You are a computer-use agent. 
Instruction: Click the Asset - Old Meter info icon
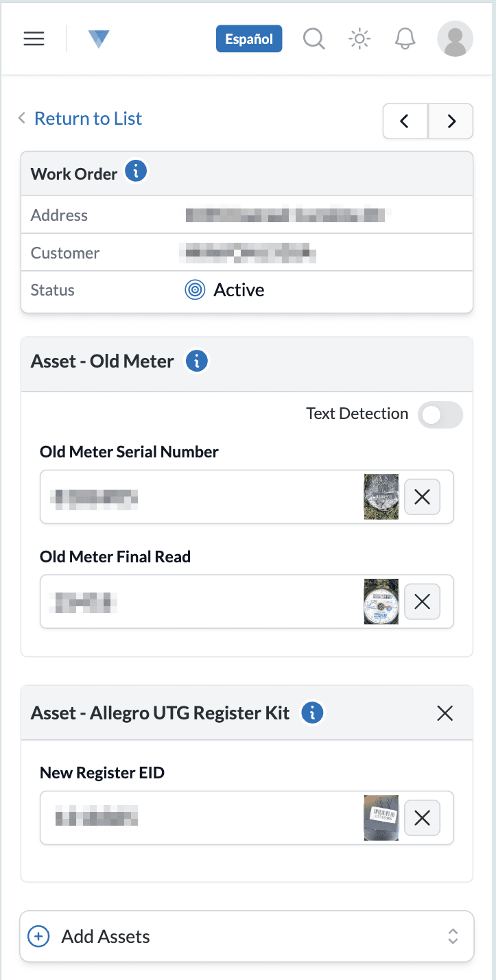197,360
